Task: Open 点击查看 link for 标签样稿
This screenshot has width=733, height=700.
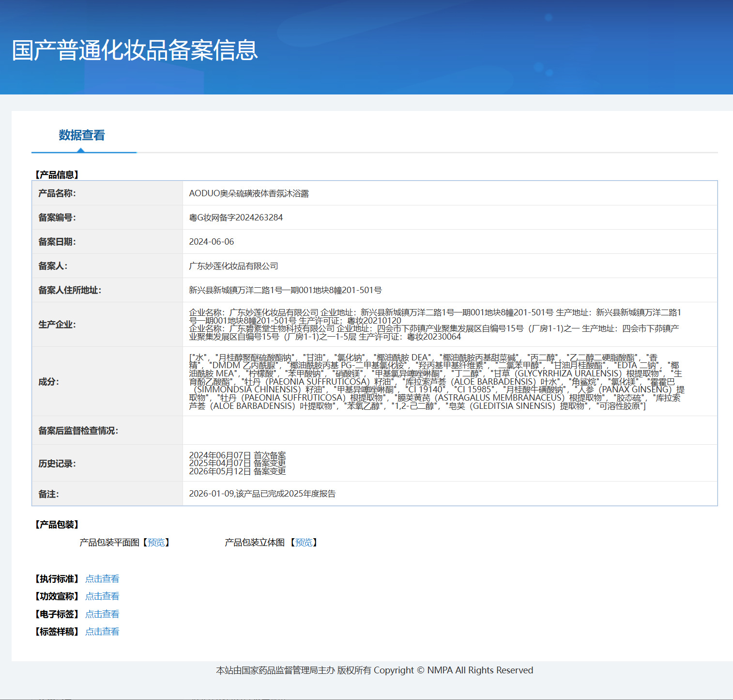Action: click(x=102, y=632)
